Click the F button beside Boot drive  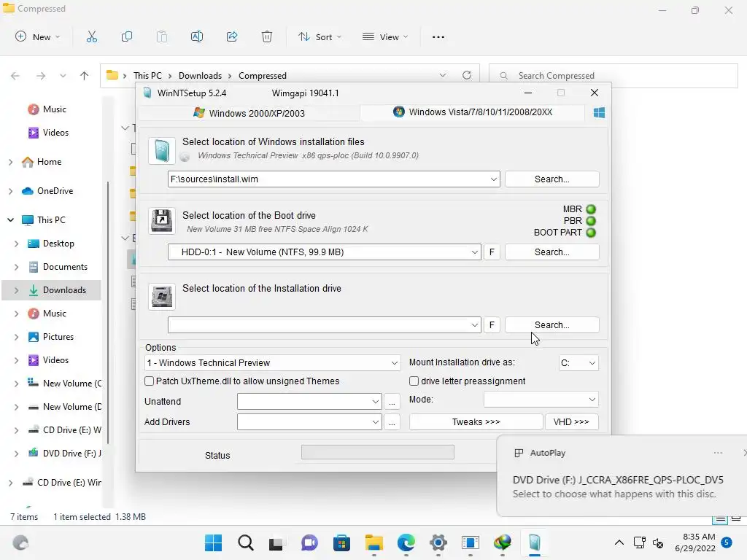[492, 252]
